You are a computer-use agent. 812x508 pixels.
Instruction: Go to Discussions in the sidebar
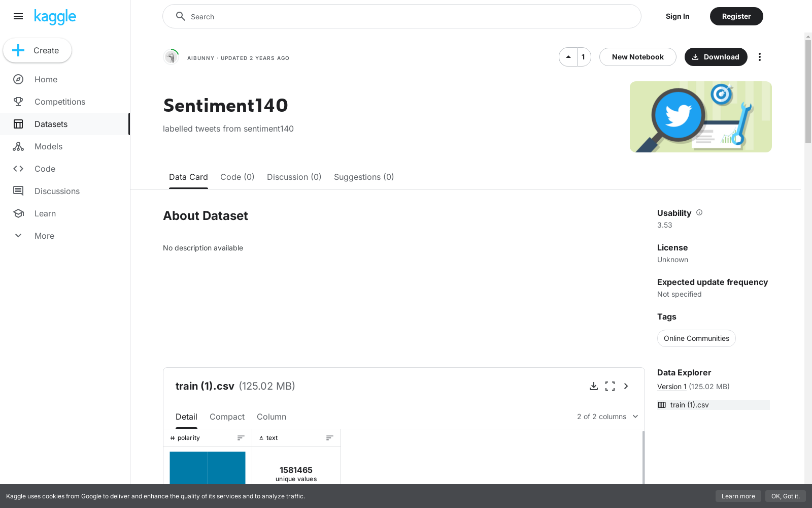click(65, 191)
